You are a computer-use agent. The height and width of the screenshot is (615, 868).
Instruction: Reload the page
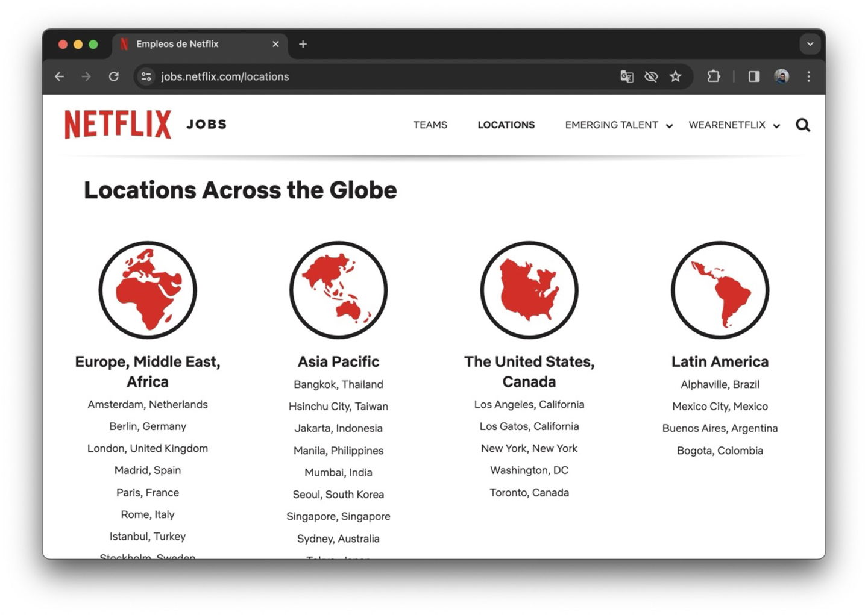coord(113,76)
